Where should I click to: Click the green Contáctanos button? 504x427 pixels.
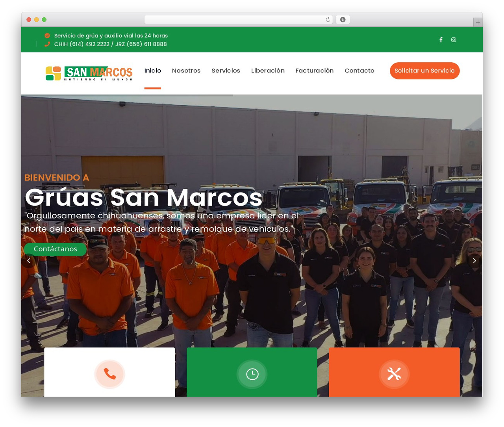click(56, 249)
